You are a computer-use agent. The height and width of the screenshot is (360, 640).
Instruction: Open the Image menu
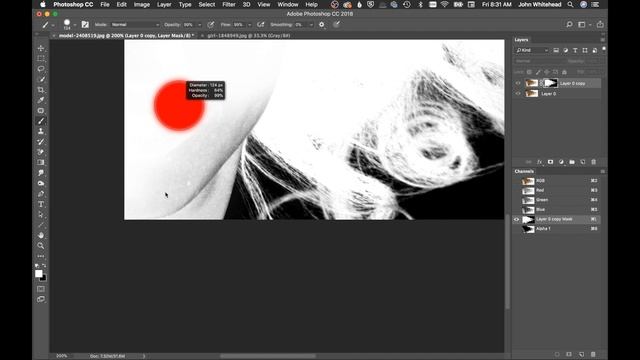tap(142, 4)
